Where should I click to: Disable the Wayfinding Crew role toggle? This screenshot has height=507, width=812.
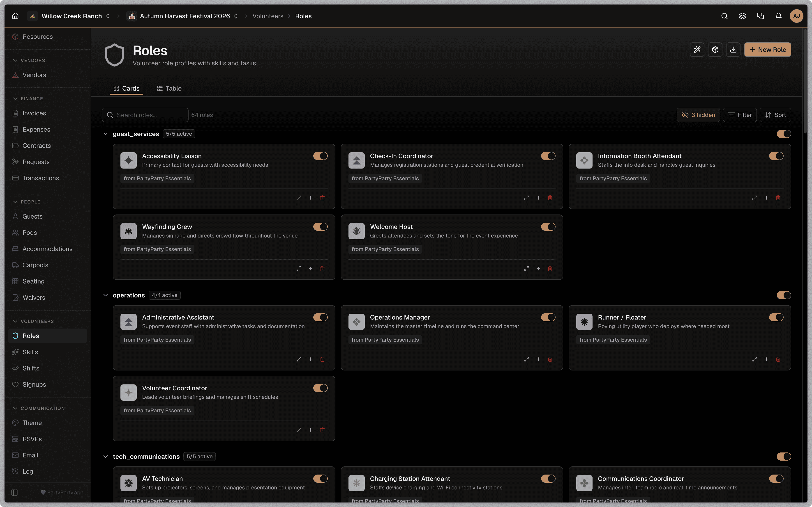tap(320, 227)
